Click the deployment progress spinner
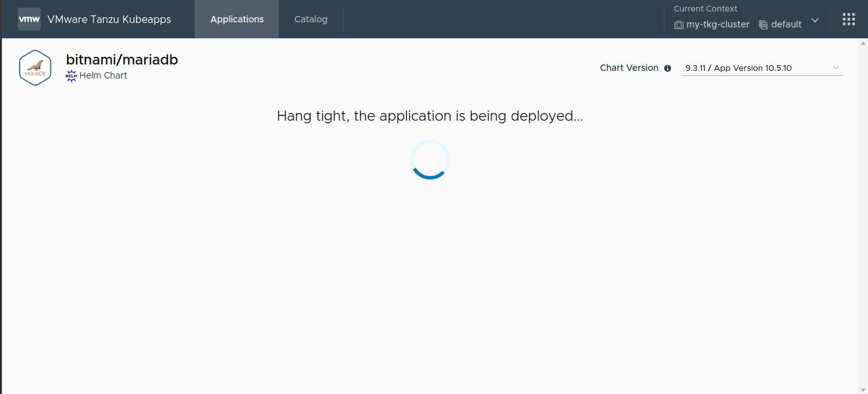868x394 pixels. [430, 160]
